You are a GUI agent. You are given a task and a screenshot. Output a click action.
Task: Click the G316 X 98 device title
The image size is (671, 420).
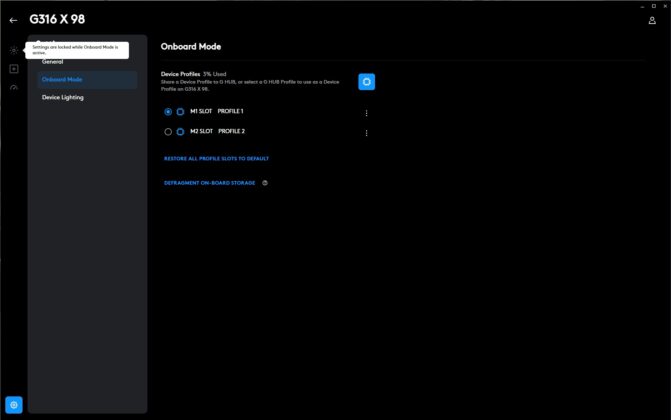pyautogui.click(x=57, y=19)
